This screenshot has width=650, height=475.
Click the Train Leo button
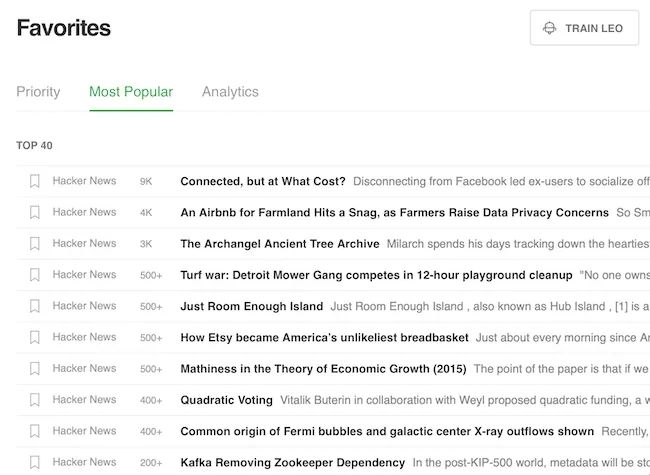(x=584, y=28)
